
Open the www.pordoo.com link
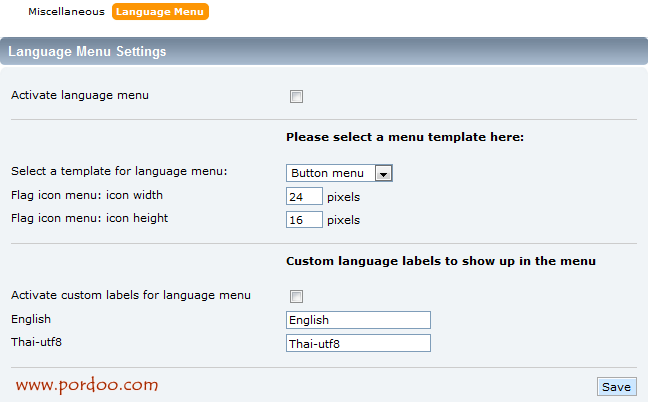(x=87, y=385)
